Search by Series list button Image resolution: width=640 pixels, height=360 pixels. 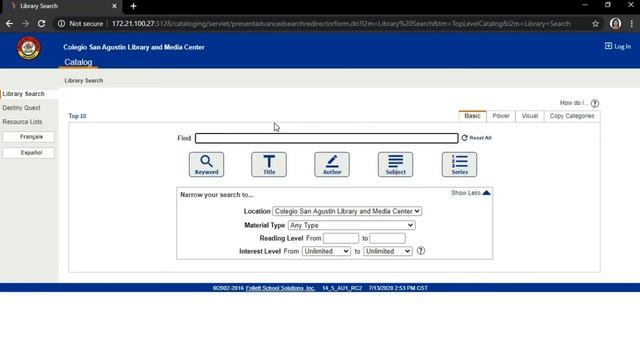point(459,164)
